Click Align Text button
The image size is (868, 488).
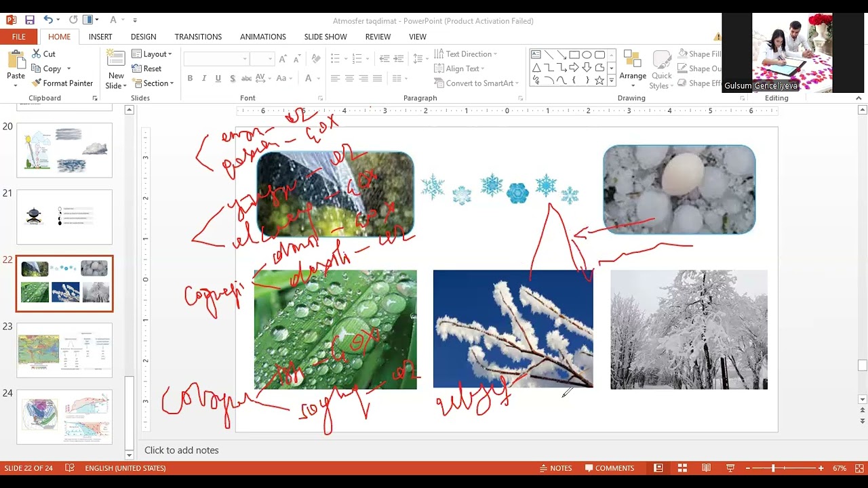[x=459, y=68]
